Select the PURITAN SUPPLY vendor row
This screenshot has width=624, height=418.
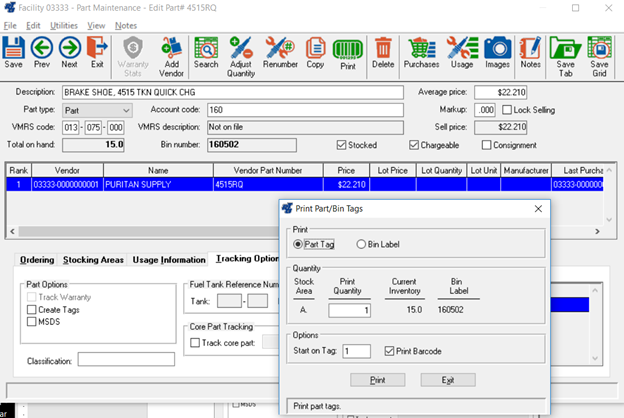pyautogui.click(x=304, y=184)
